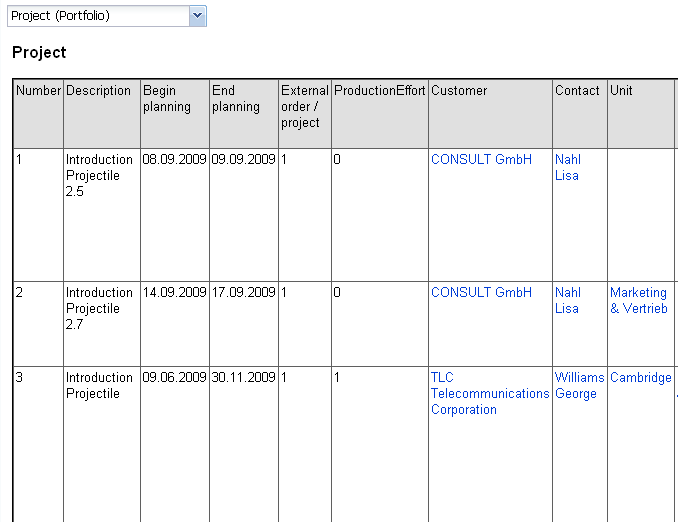
Task: Click the Unit column header
Action: [x=621, y=91]
